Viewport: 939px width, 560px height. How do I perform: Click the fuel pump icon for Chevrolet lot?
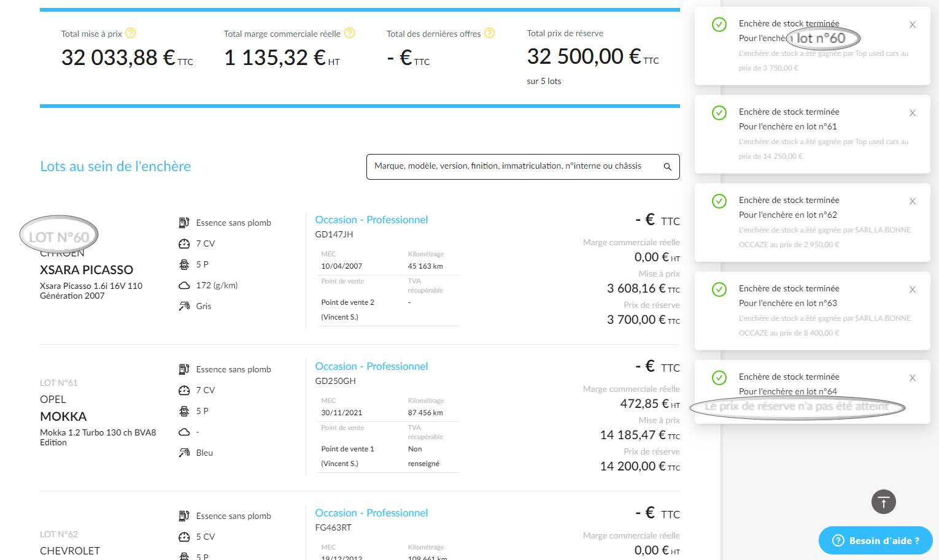coord(184,516)
